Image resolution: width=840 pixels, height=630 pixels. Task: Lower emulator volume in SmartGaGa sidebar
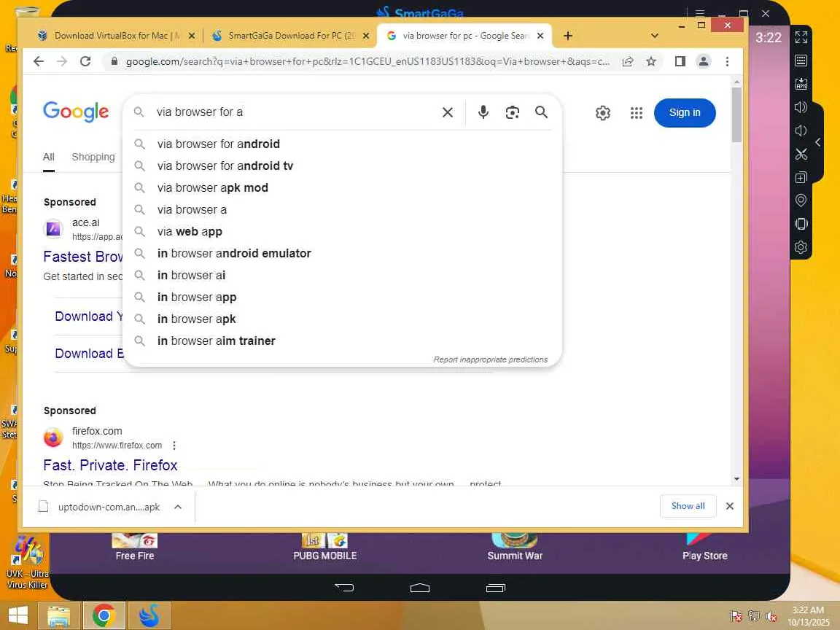[x=801, y=131]
